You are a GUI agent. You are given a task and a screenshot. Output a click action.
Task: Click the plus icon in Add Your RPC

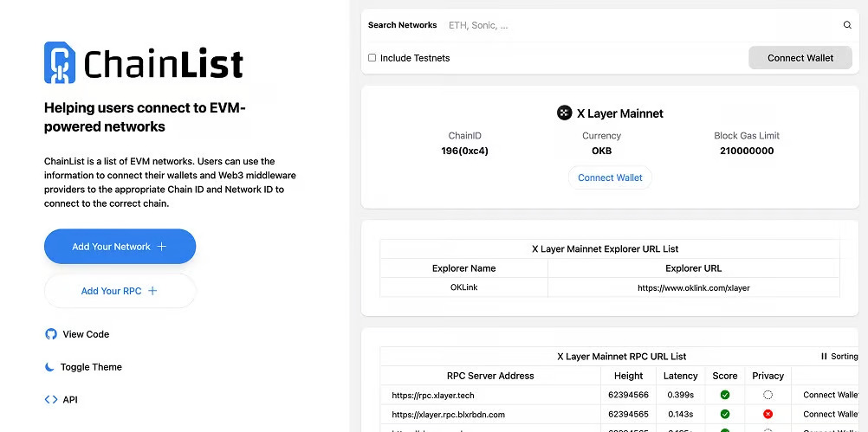tap(152, 291)
